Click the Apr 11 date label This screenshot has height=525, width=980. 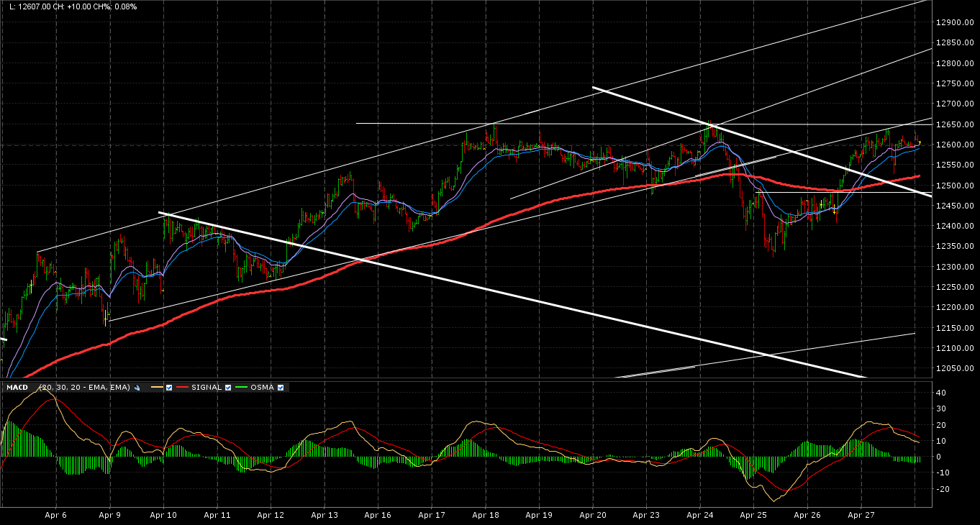217,515
